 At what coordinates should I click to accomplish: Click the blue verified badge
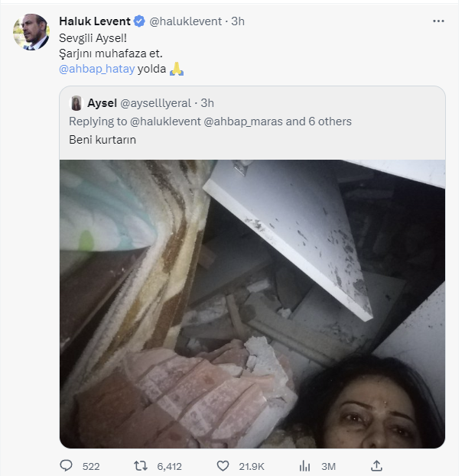pyautogui.click(x=138, y=21)
